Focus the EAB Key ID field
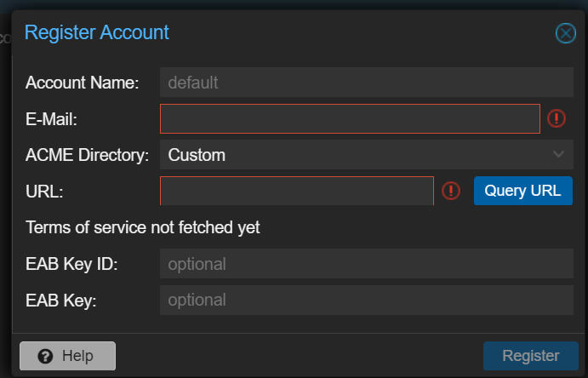Screen dimensions: 588x378 366,264
